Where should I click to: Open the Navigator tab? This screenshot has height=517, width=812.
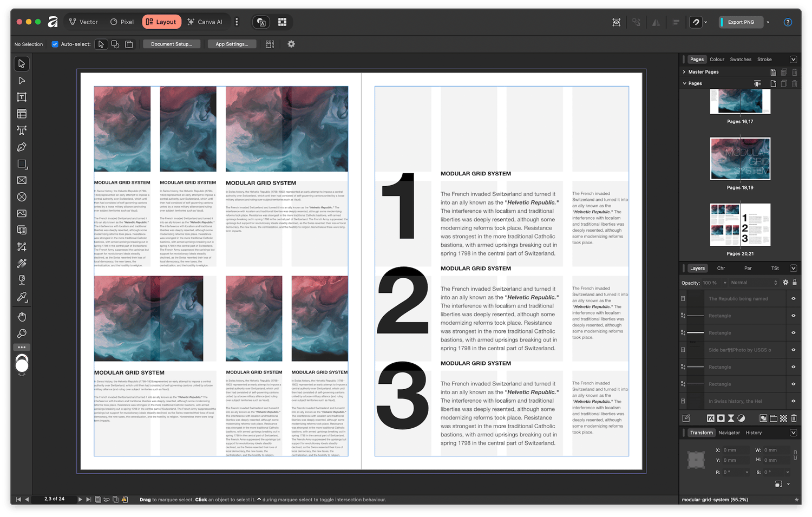pos(729,433)
